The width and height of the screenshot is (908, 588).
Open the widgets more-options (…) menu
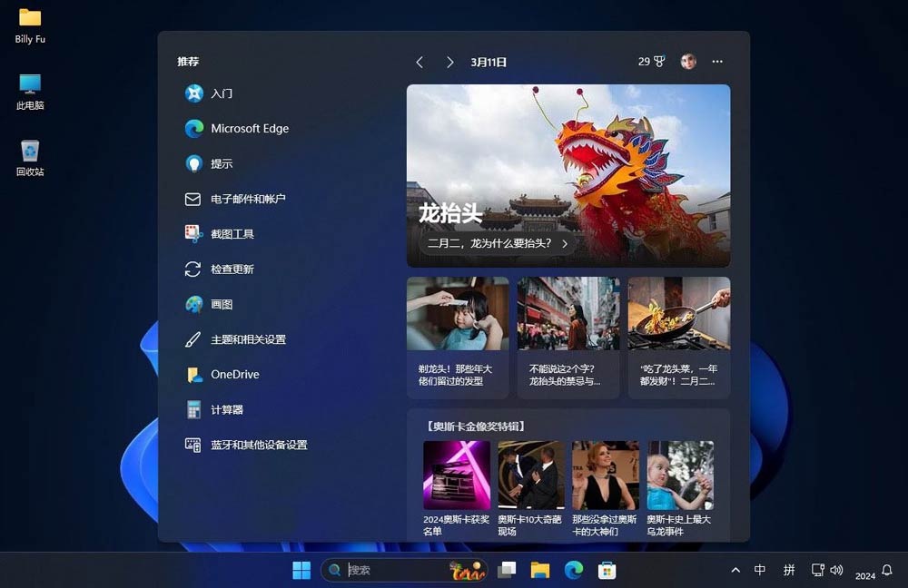(717, 61)
